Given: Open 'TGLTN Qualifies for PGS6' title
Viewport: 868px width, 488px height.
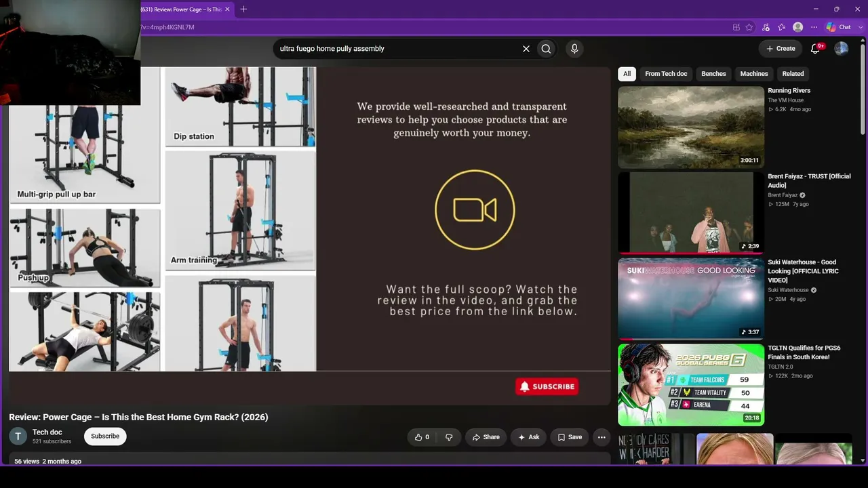Looking at the screenshot, I should pyautogui.click(x=804, y=352).
